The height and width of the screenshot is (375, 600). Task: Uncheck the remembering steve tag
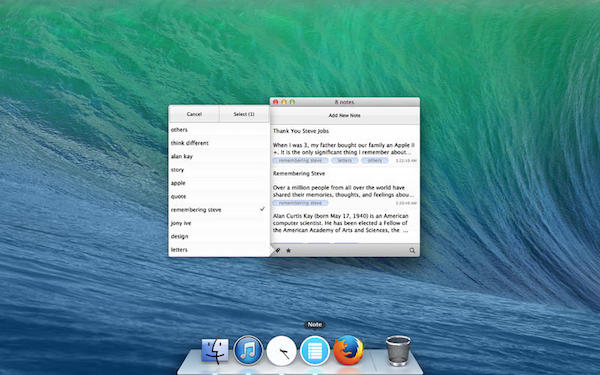[218, 210]
